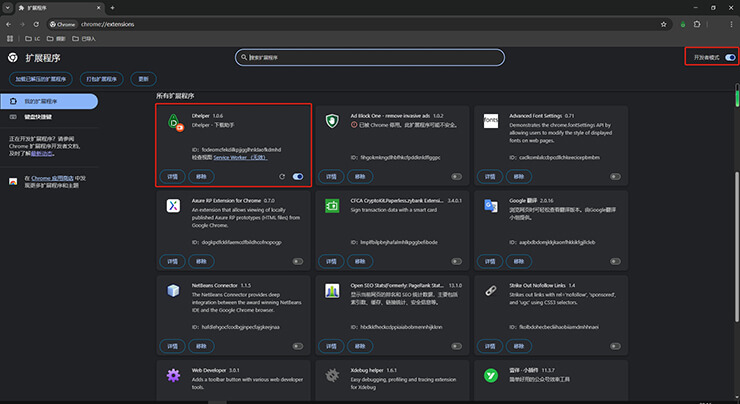Click the CFCA CryptoKit green icon
The image size is (740, 404).
tap(332, 206)
